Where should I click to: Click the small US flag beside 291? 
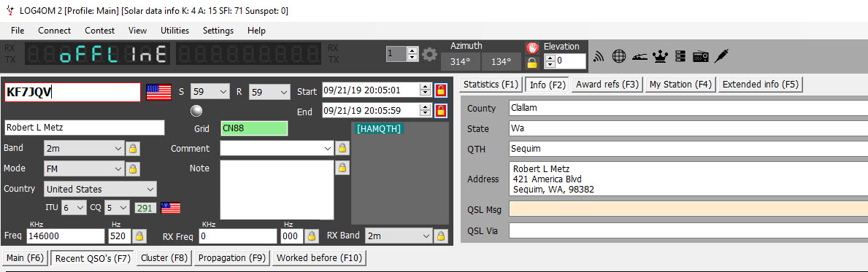[171, 208]
